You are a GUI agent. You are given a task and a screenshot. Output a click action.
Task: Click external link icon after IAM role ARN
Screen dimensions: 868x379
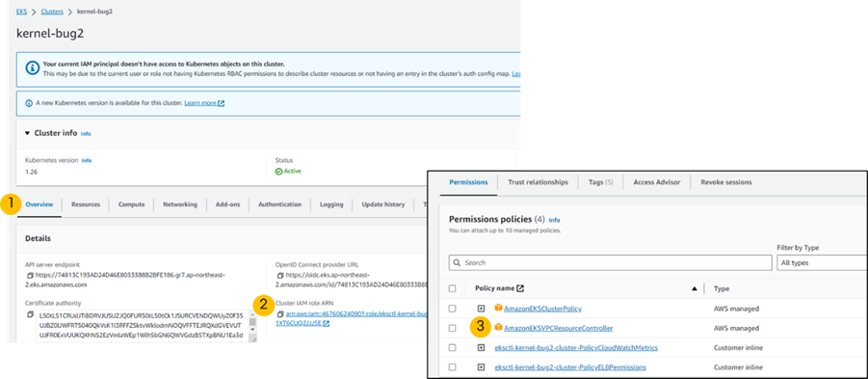coord(326,324)
